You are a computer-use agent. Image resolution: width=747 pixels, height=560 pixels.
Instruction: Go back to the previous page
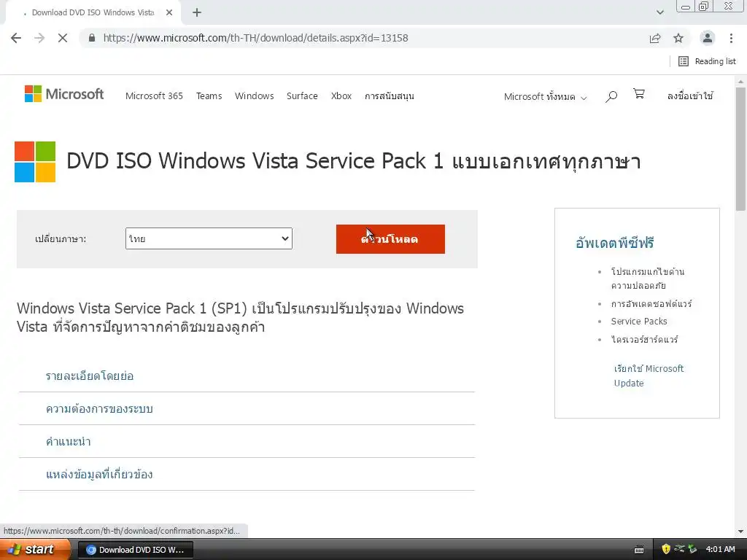click(x=16, y=38)
